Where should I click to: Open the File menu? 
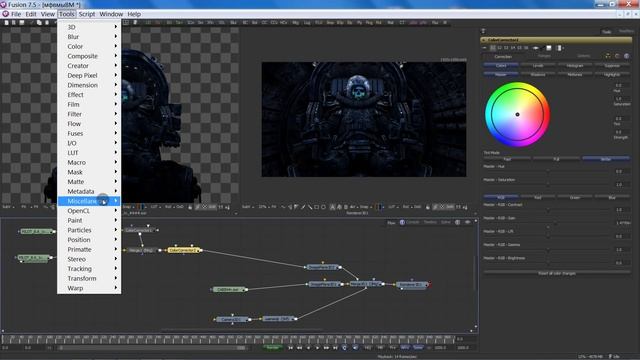click(16, 14)
